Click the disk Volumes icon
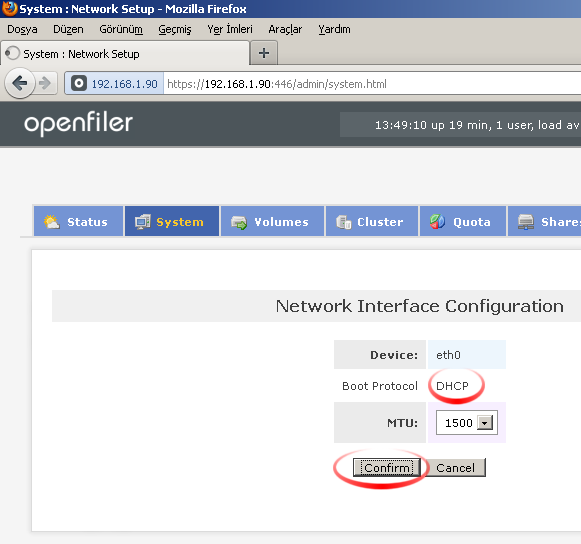This screenshot has width=581, height=544. pyautogui.click(x=239, y=222)
